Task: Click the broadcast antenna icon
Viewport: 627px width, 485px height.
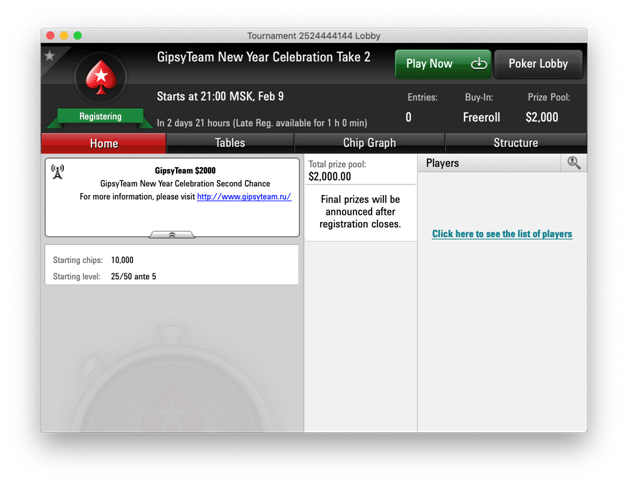Action: pyautogui.click(x=58, y=172)
